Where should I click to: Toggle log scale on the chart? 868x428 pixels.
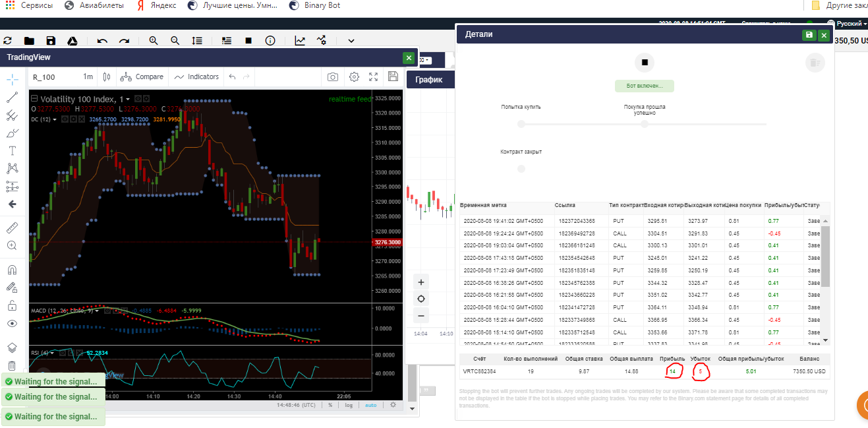pyautogui.click(x=349, y=405)
